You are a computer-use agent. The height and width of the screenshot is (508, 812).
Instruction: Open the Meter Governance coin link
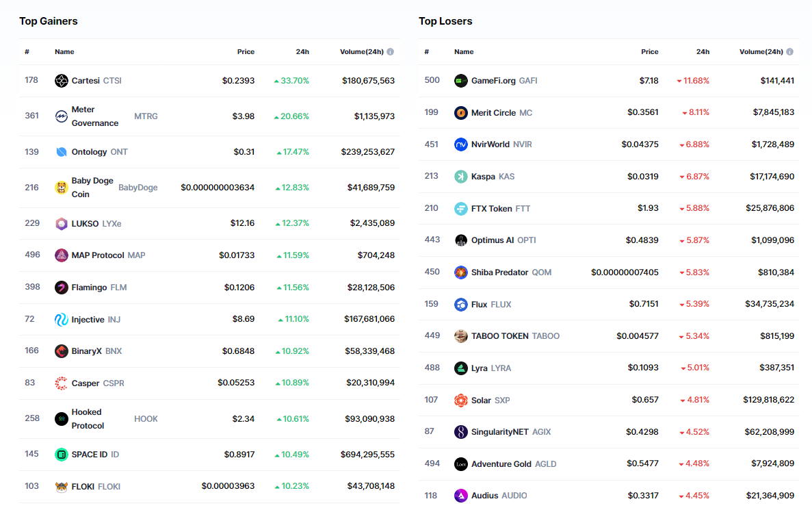[x=95, y=116]
